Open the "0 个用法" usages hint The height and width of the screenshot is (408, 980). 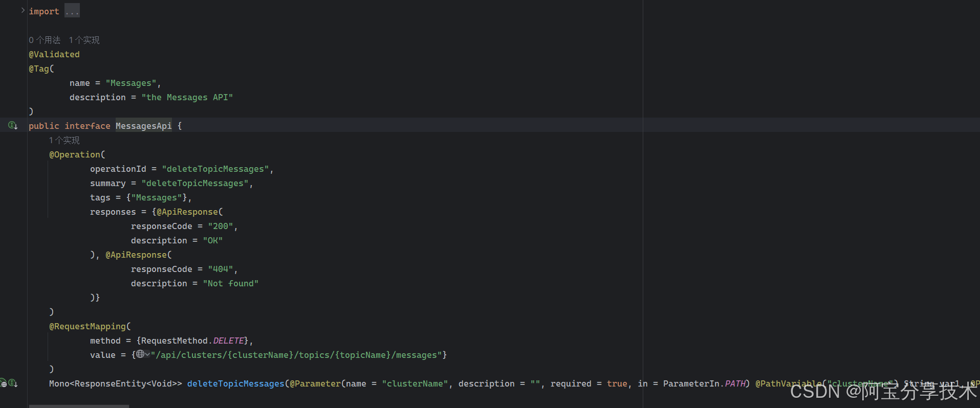(45, 40)
